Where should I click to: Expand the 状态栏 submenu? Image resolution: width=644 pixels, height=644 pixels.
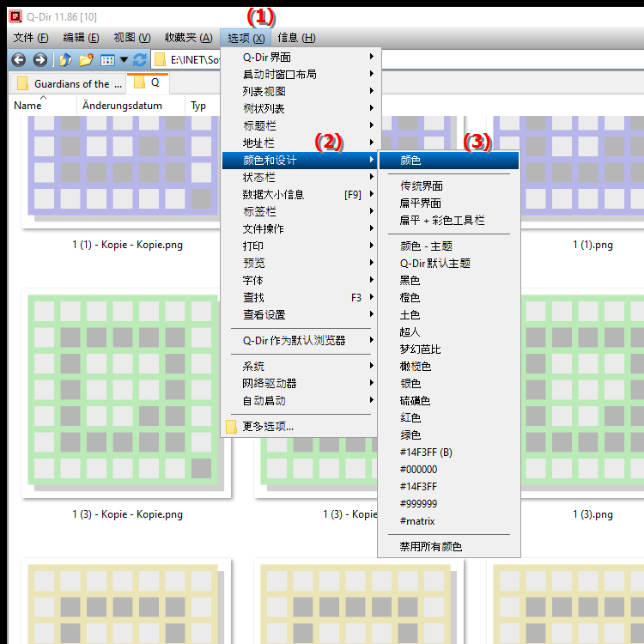point(299,178)
